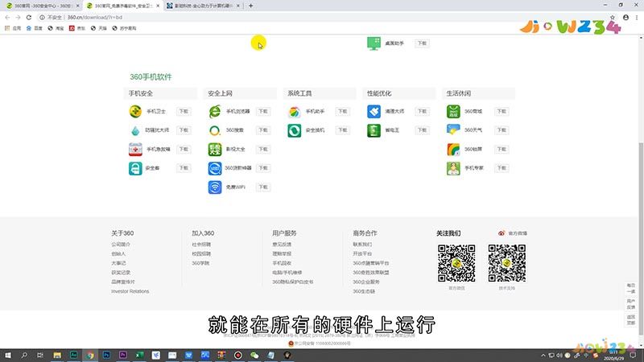Click 下载 button for 手机卫士
This screenshot has height=362, width=644.
[184, 111]
